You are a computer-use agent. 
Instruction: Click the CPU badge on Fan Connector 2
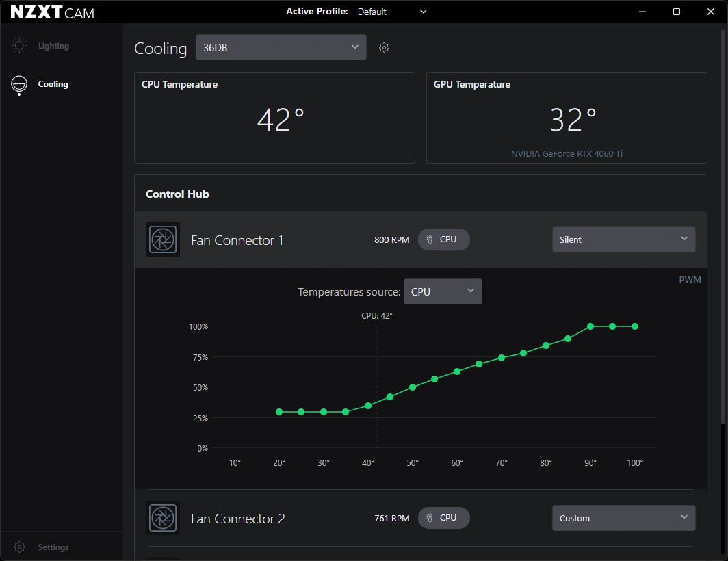444,518
